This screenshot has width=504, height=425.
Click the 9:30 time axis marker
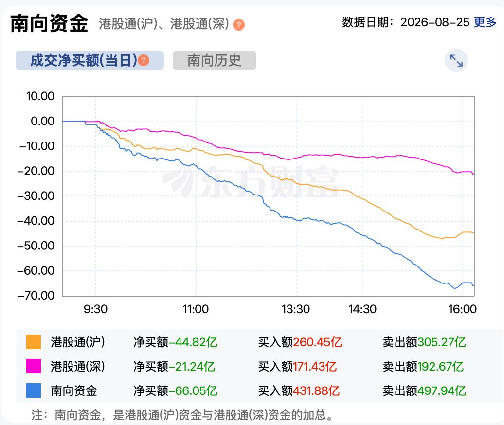coord(95,309)
